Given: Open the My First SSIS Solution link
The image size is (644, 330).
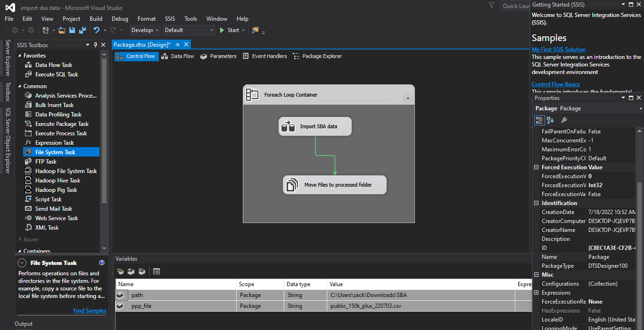Looking at the screenshot, I should pyautogui.click(x=559, y=49).
